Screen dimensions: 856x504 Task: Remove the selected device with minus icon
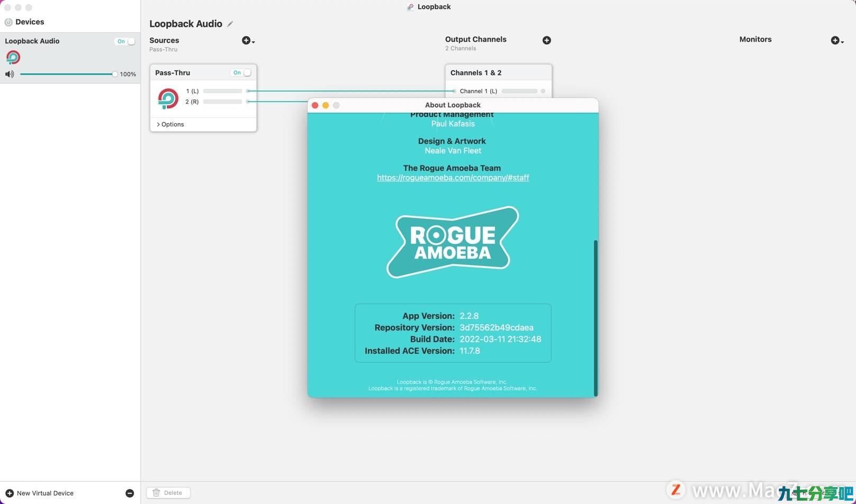point(130,493)
